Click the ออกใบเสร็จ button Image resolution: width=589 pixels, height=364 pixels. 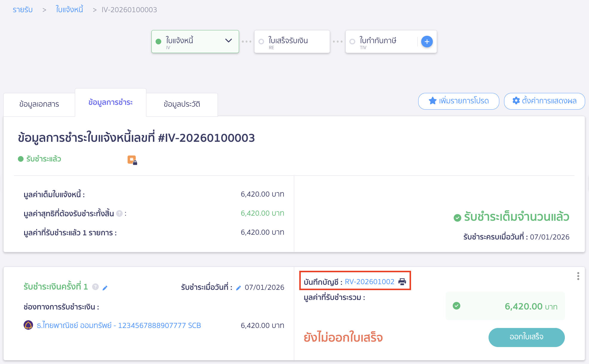(x=526, y=337)
